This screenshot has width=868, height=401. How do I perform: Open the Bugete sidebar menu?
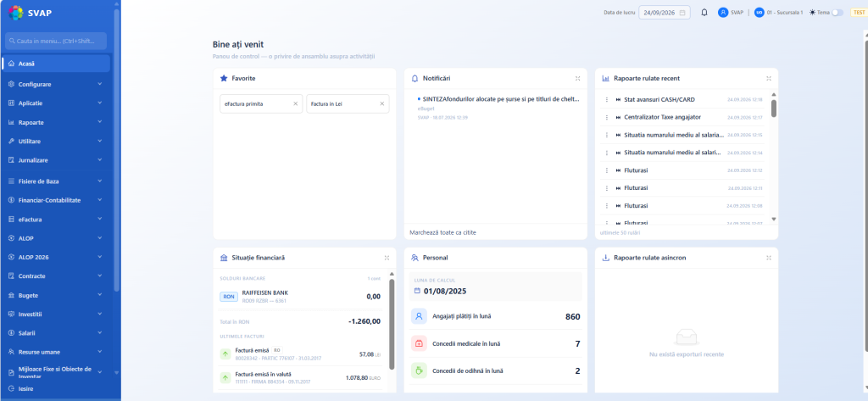(55, 295)
